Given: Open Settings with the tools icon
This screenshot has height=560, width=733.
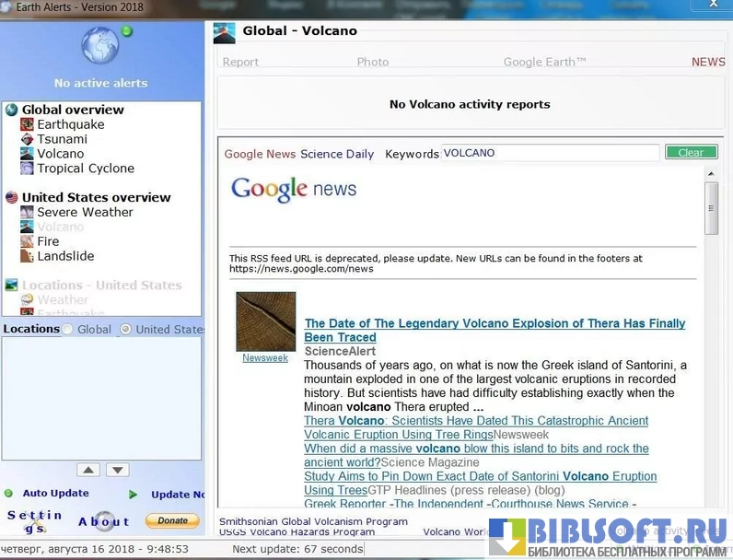Looking at the screenshot, I should (x=34, y=521).
